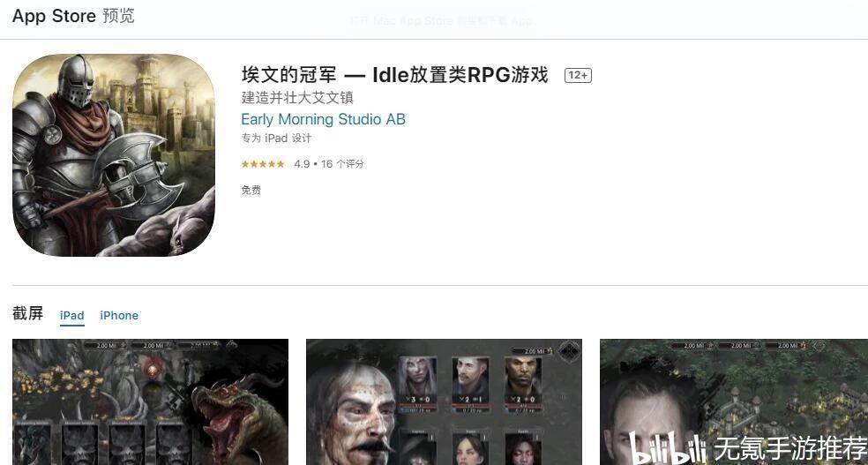This screenshot has width=868, height=465.
Task: Open the village map screenshot thumbnail
Action: (734, 401)
